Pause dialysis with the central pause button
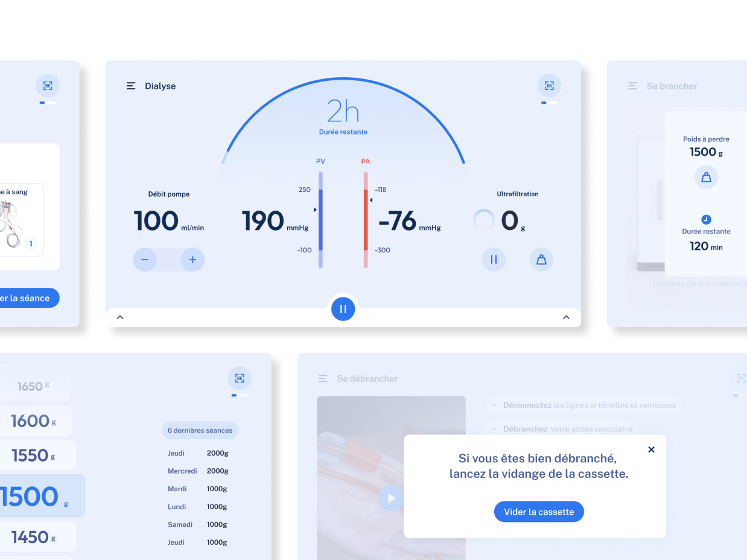The height and width of the screenshot is (560, 747). (x=343, y=309)
